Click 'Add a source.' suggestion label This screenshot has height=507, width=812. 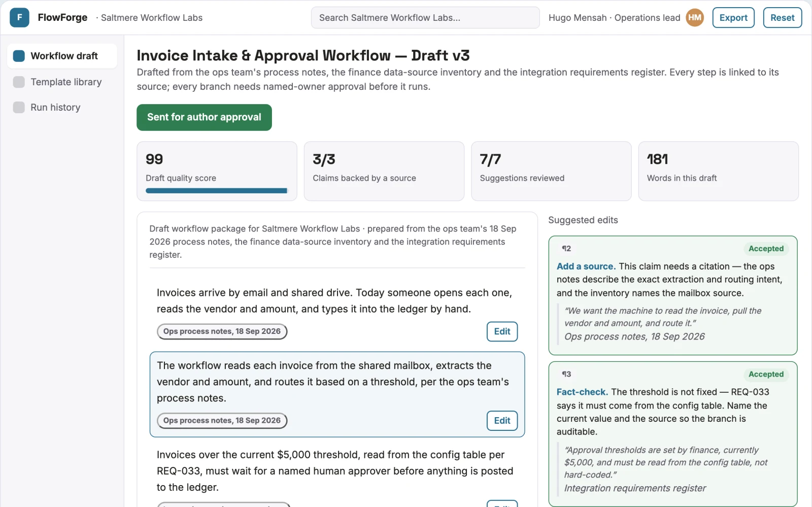tap(586, 266)
